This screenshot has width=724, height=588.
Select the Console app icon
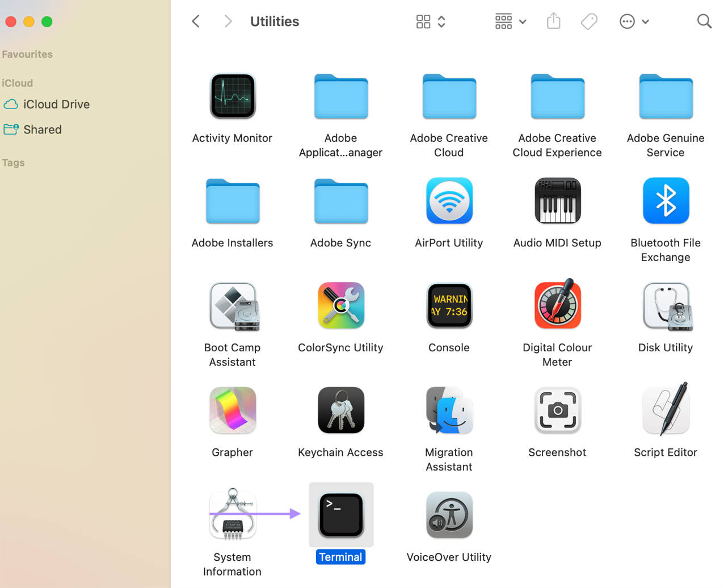click(449, 305)
